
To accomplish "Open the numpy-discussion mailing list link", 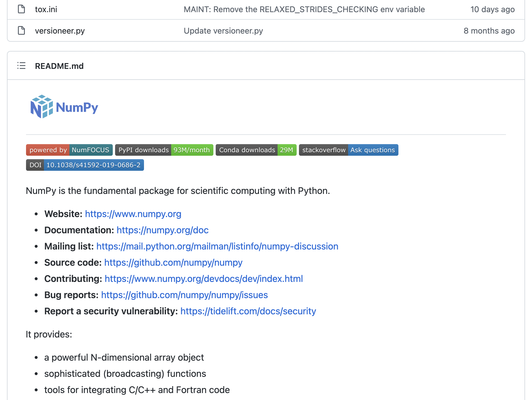I will coord(217,246).
